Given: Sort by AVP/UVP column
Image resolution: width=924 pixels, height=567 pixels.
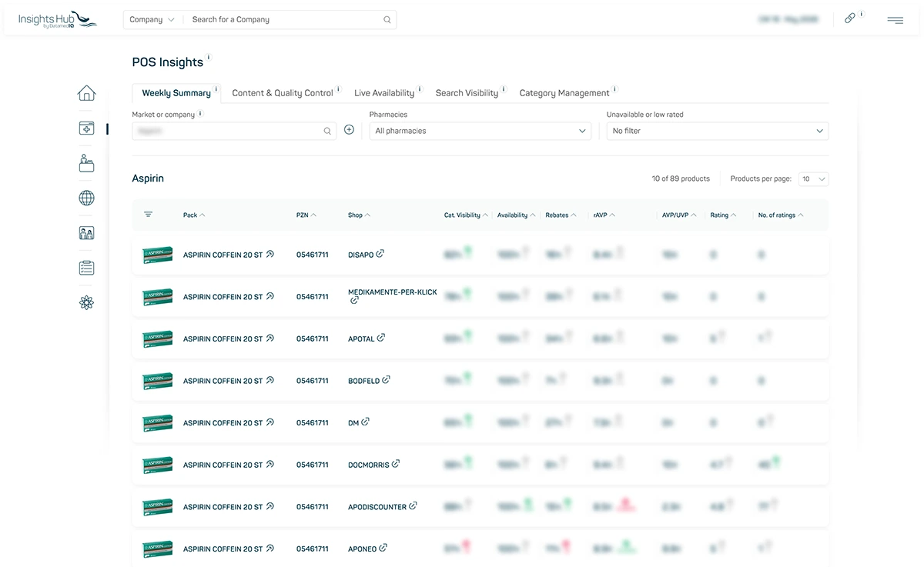Looking at the screenshot, I should coord(679,215).
